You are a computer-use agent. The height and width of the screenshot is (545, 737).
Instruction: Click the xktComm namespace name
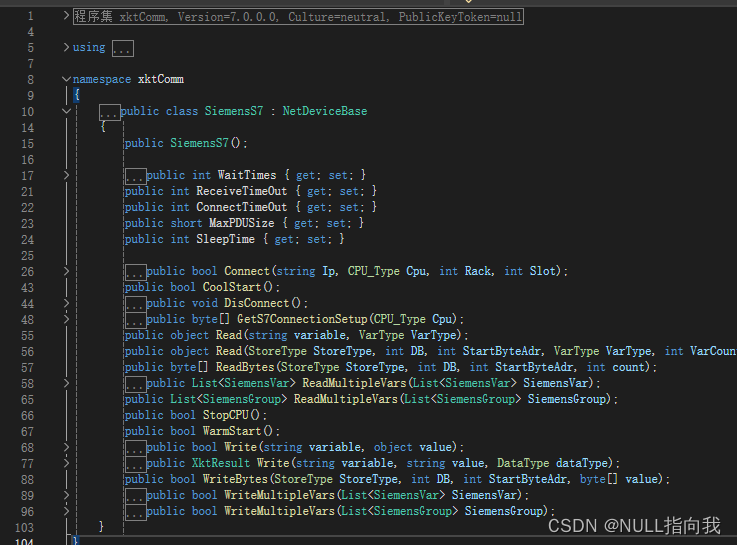(161, 79)
